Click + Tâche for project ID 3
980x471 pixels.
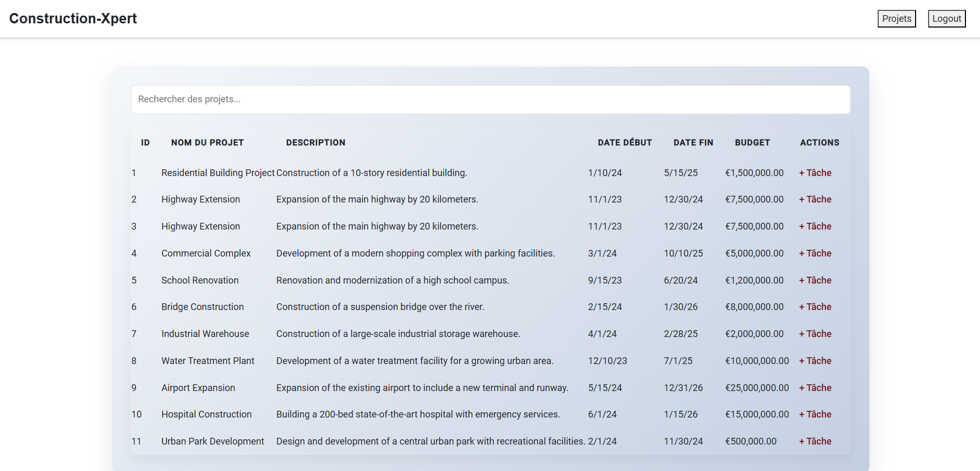[815, 226]
